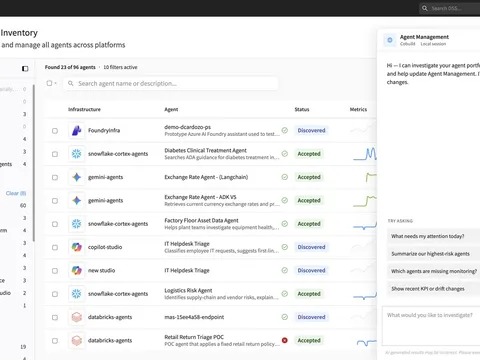Ask 'What needs my attention today?'
The height and width of the screenshot is (360, 480).
pos(434,236)
